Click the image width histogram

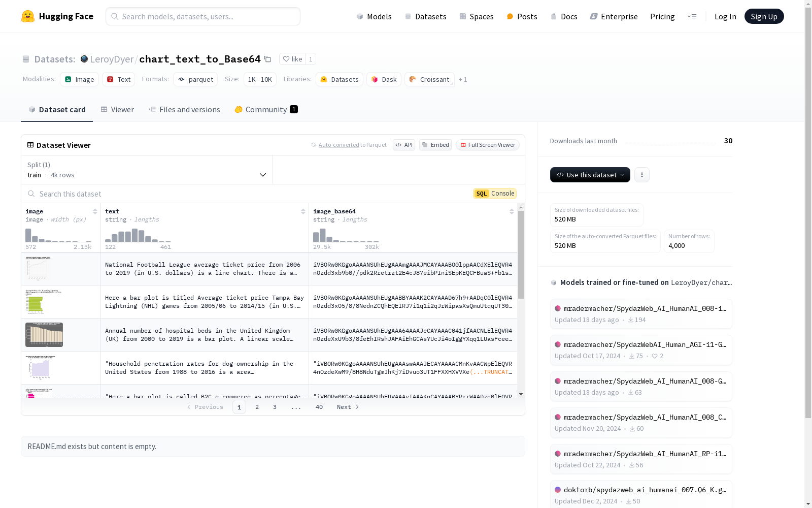[58, 235]
